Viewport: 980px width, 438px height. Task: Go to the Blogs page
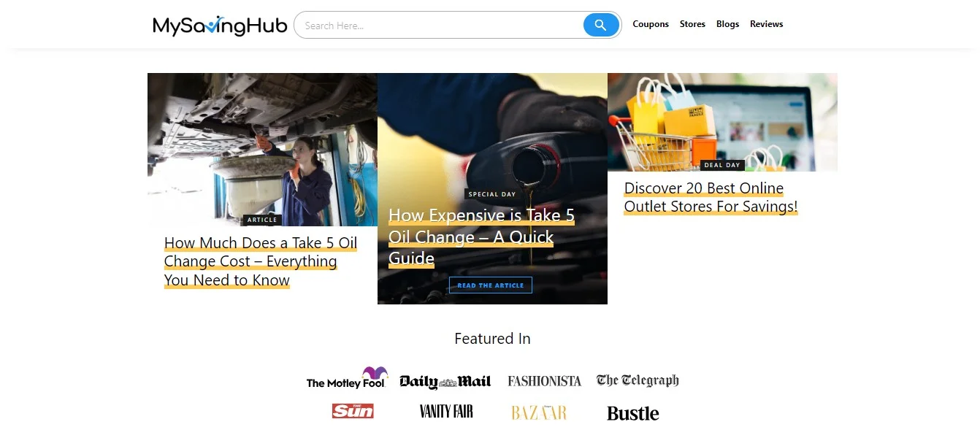(x=727, y=24)
